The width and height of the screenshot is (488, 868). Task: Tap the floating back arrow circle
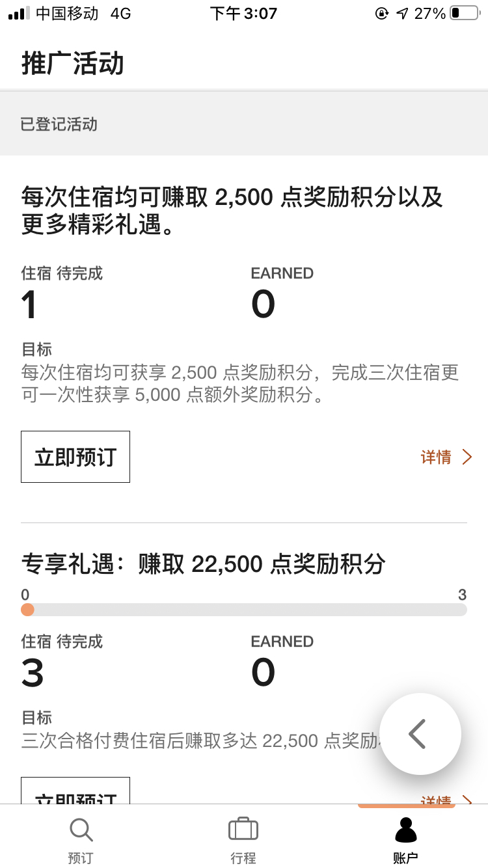[x=420, y=734]
